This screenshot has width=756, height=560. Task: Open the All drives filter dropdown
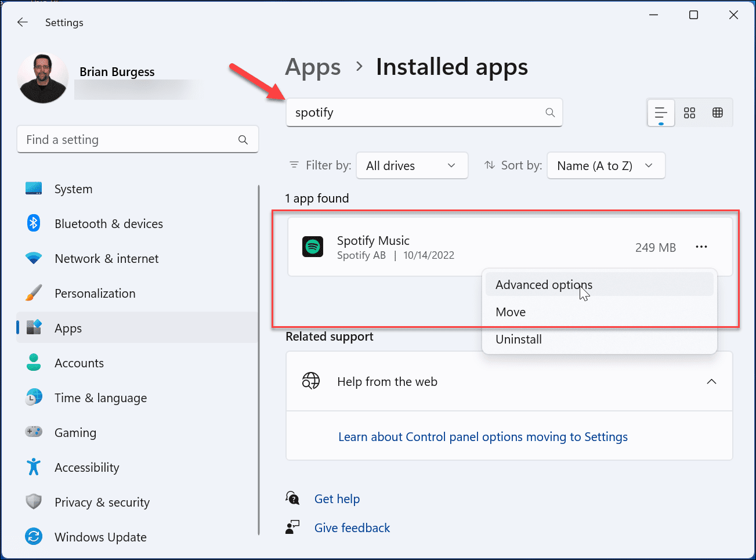(412, 165)
